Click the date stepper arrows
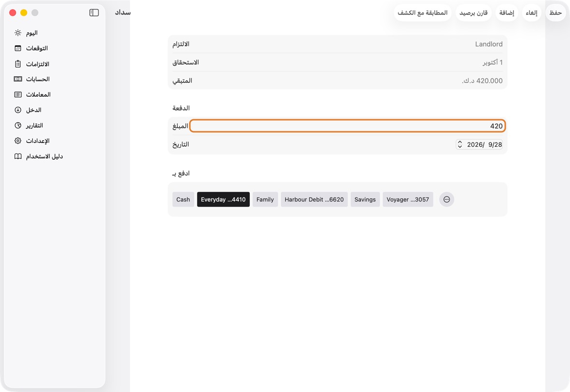Image resolution: width=570 pixels, height=392 pixels. click(x=460, y=145)
